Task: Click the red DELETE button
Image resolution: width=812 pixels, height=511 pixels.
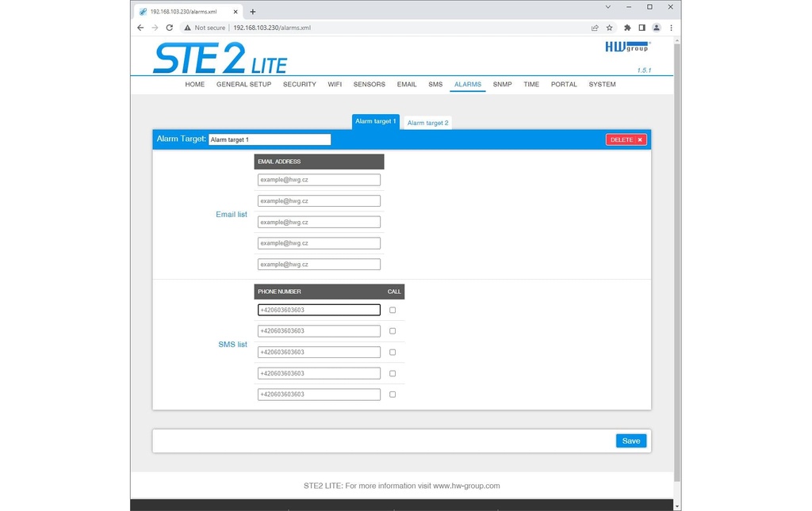Action: tap(626, 139)
